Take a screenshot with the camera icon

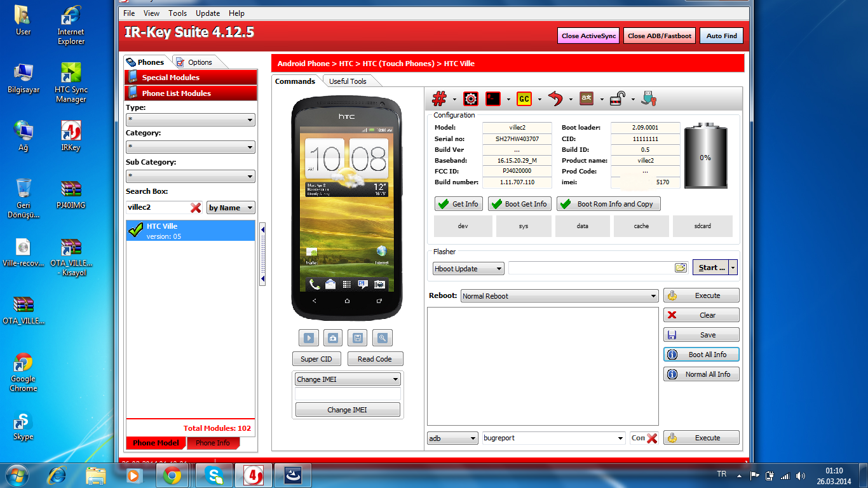pyautogui.click(x=333, y=338)
